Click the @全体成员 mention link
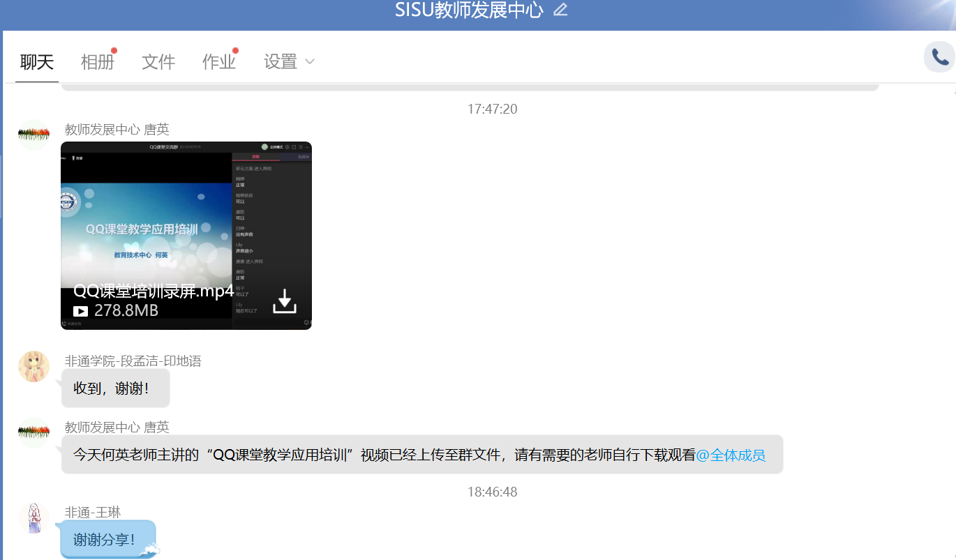The width and height of the screenshot is (956, 560). 731,455
